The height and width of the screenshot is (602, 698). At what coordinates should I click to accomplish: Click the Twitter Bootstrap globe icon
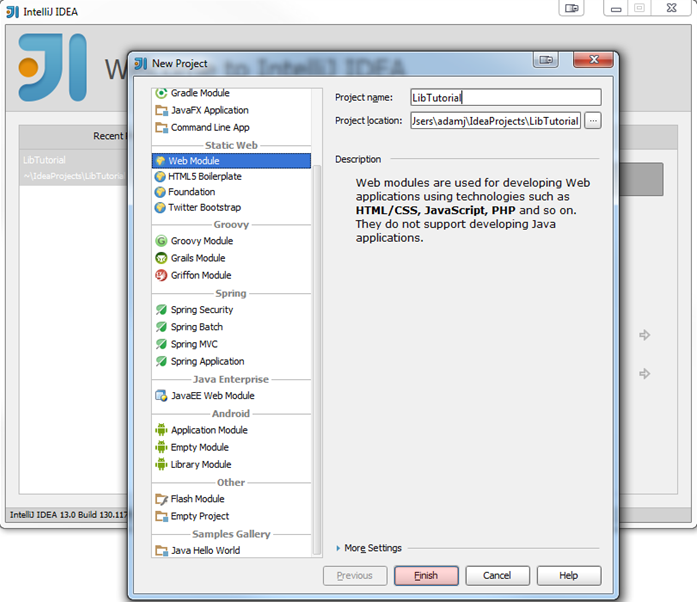coord(160,207)
